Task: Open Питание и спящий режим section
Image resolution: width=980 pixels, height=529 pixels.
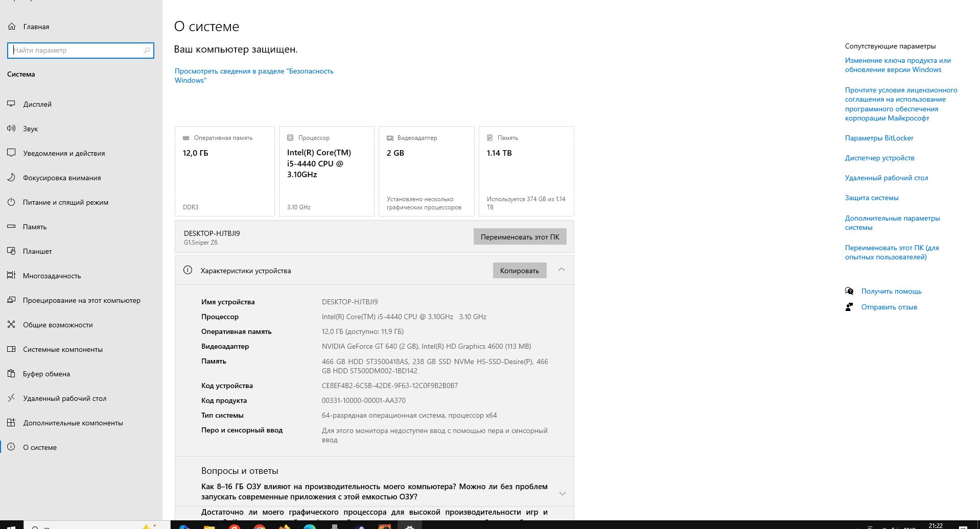Action: [x=65, y=202]
